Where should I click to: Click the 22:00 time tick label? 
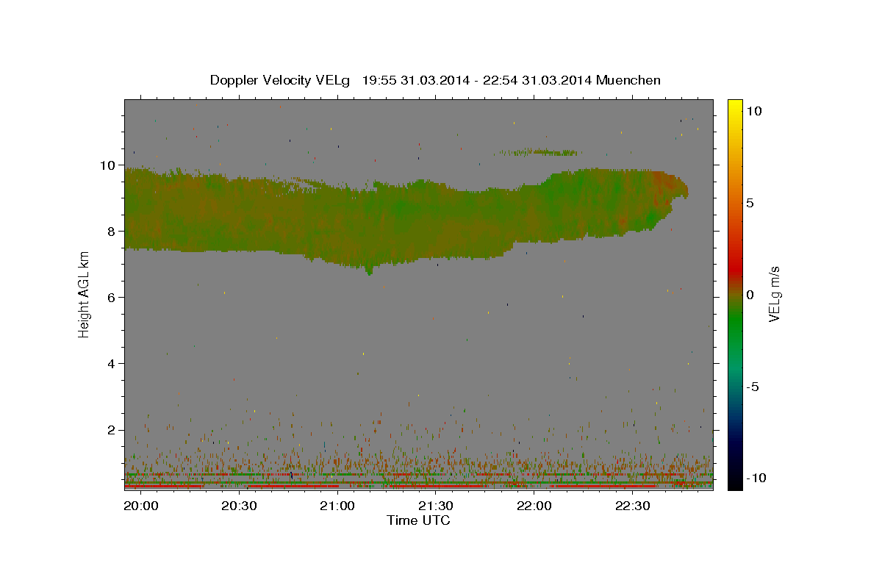534,506
